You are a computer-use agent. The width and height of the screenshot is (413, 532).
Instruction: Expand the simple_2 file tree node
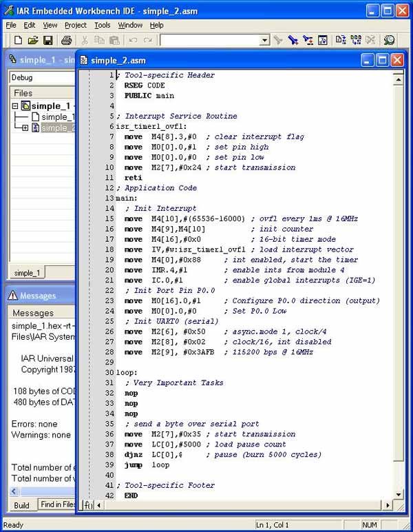pyautogui.click(x=25, y=128)
